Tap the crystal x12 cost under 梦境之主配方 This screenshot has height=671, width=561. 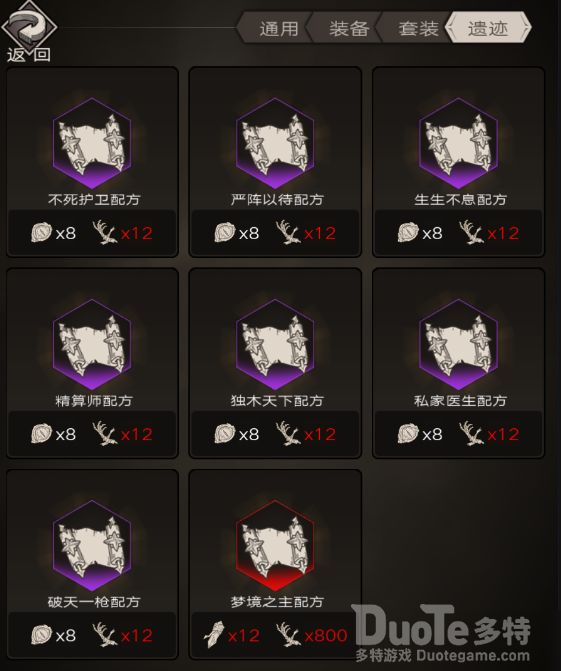tap(232, 635)
